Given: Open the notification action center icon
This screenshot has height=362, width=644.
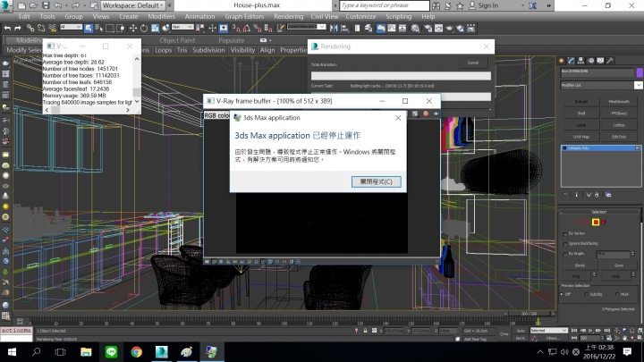Looking at the screenshot, I should 627,352.
